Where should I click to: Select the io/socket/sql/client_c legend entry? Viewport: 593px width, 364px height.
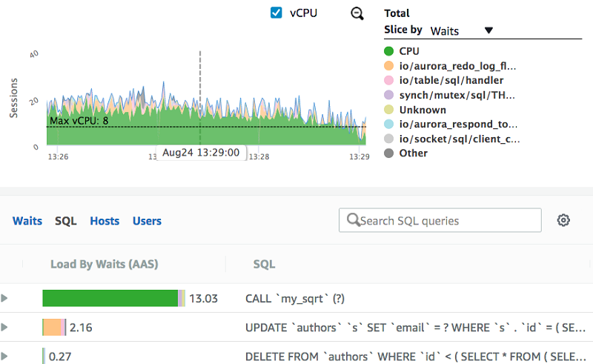(x=452, y=139)
